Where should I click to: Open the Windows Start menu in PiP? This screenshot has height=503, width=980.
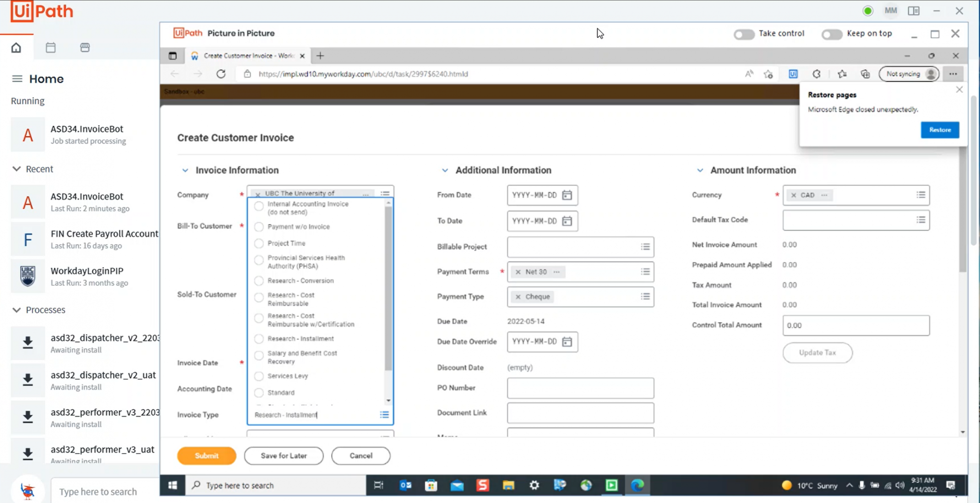tap(172, 485)
